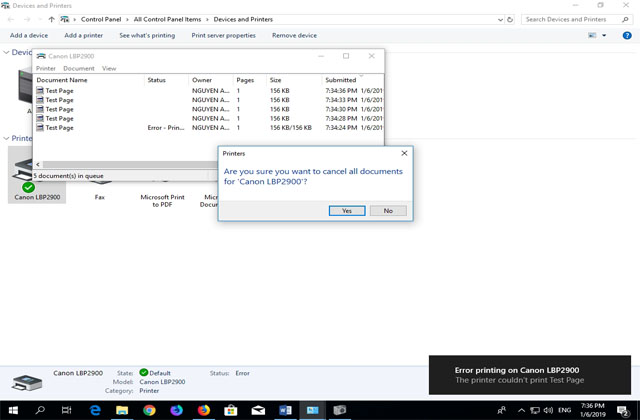Collapse the Devices section chevron
This screenshot has width=640, height=420.
pos(6,52)
